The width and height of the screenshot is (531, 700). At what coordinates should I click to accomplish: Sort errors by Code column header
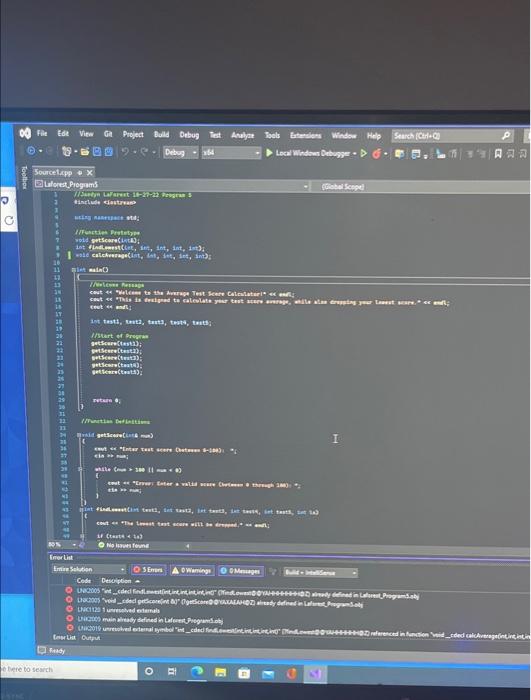click(x=84, y=580)
